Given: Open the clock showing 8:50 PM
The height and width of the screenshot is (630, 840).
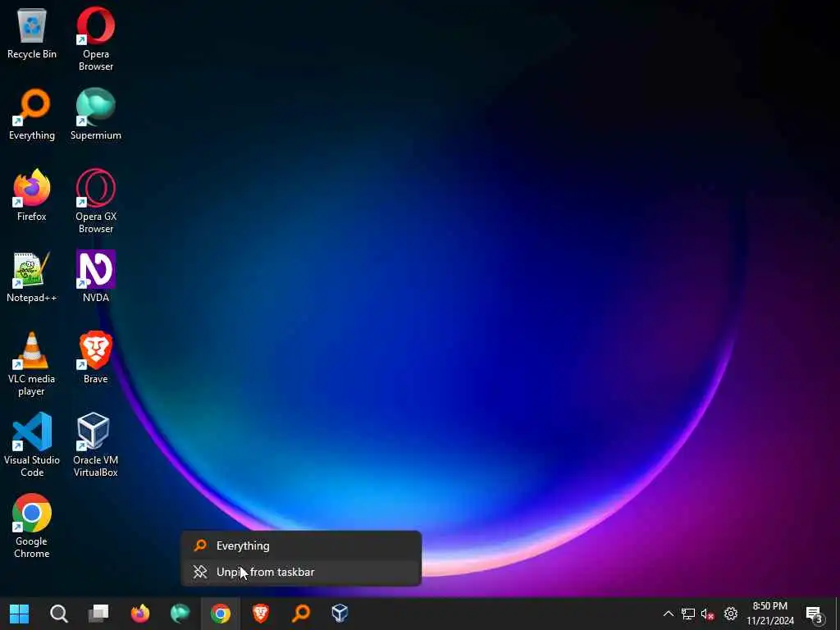Looking at the screenshot, I should 769,614.
